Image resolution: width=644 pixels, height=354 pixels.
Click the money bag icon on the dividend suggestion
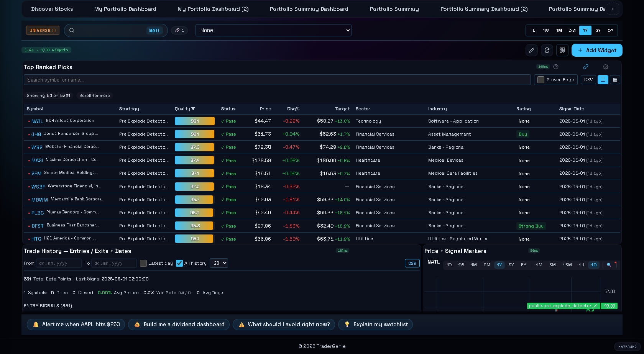(137, 324)
